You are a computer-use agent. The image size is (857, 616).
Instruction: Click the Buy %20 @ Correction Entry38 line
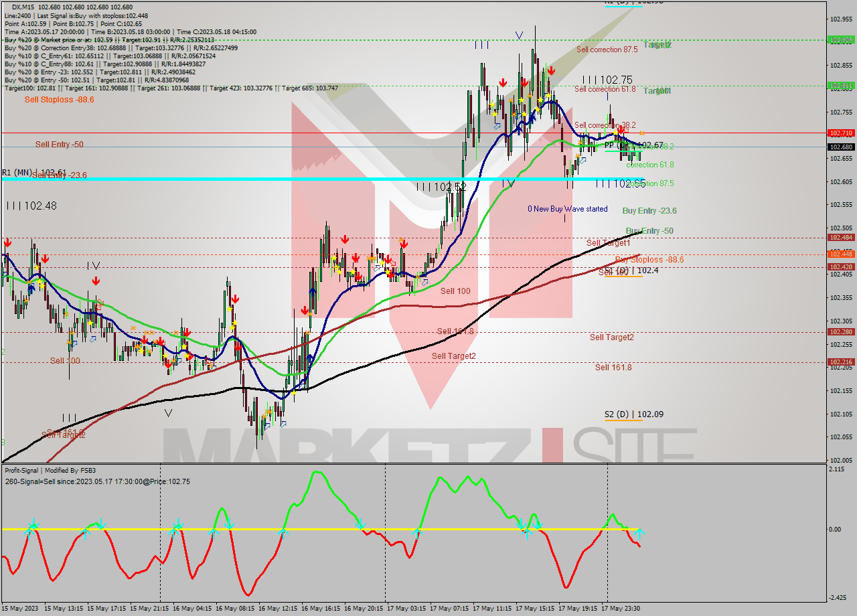pos(121,48)
